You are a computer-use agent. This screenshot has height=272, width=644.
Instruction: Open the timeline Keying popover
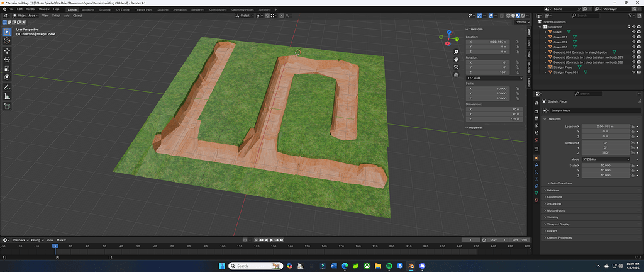(36, 240)
